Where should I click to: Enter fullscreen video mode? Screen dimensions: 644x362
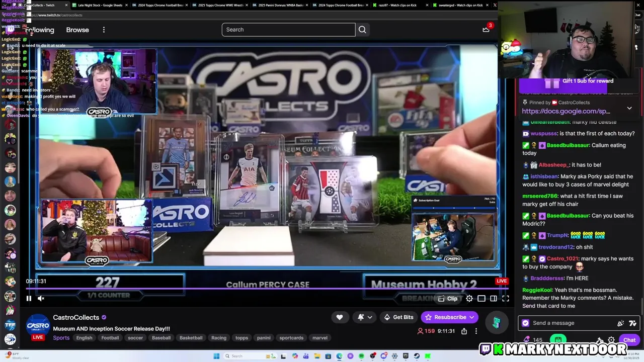tap(506, 299)
